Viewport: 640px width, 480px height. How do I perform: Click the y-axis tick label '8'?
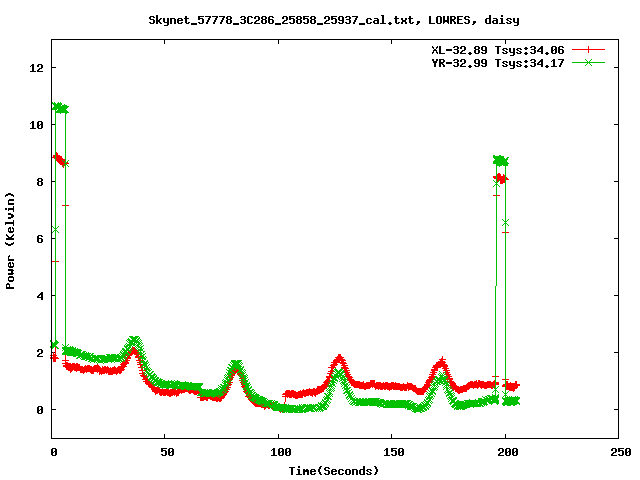click(x=40, y=182)
